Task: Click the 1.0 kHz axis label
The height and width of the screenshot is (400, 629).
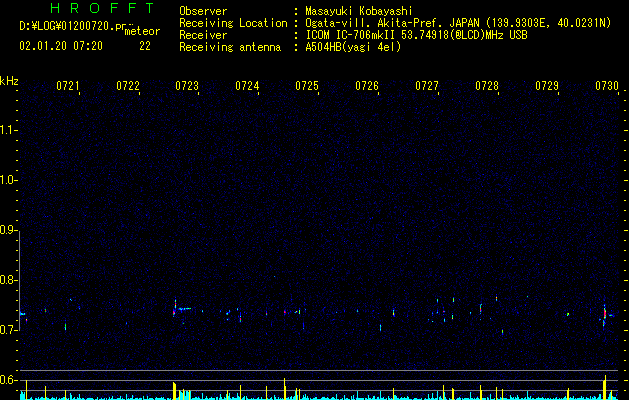Action: click(8, 180)
